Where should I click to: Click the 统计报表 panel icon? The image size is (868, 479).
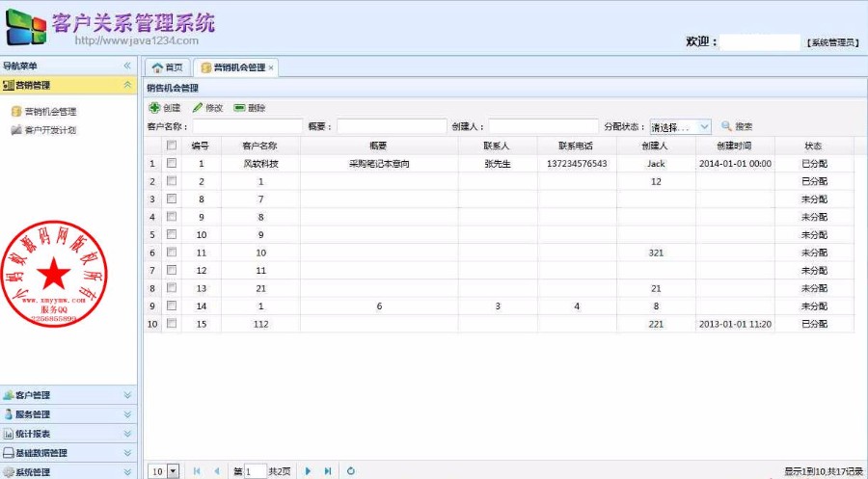9,434
